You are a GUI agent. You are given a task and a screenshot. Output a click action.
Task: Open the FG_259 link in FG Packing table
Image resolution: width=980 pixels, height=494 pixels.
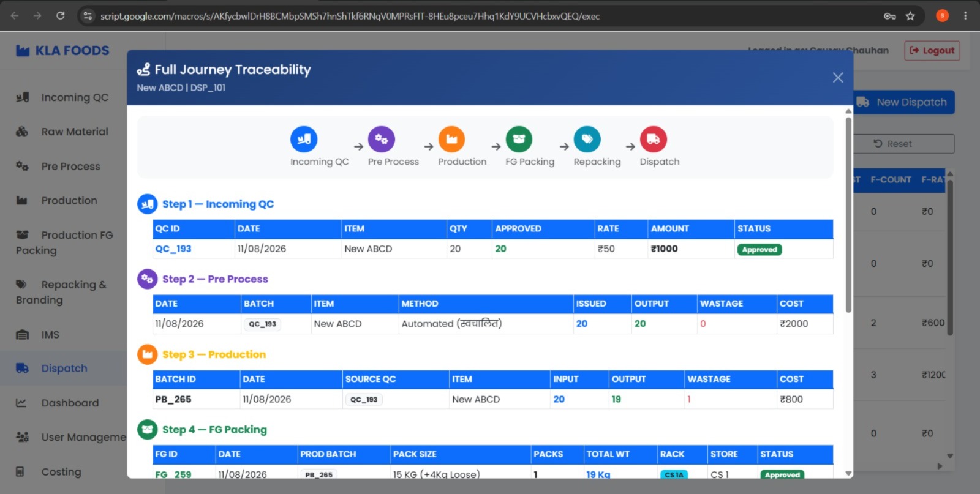click(173, 474)
